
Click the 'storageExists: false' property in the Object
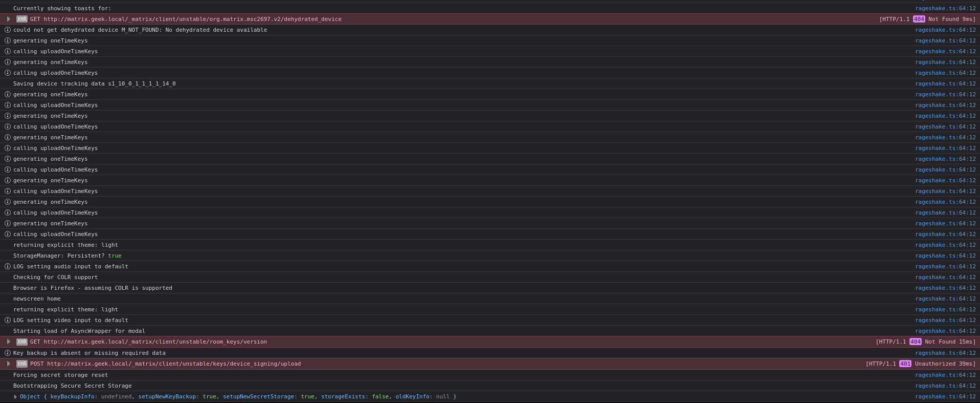[354, 396]
